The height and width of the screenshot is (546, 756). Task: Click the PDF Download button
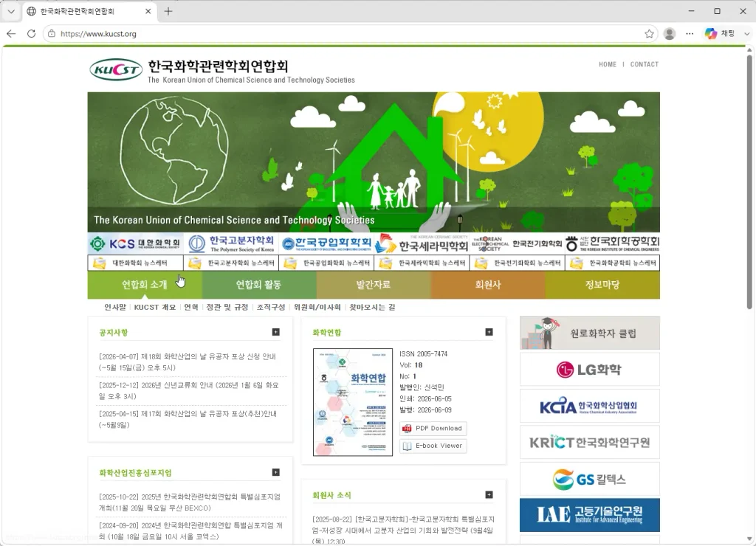point(433,429)
